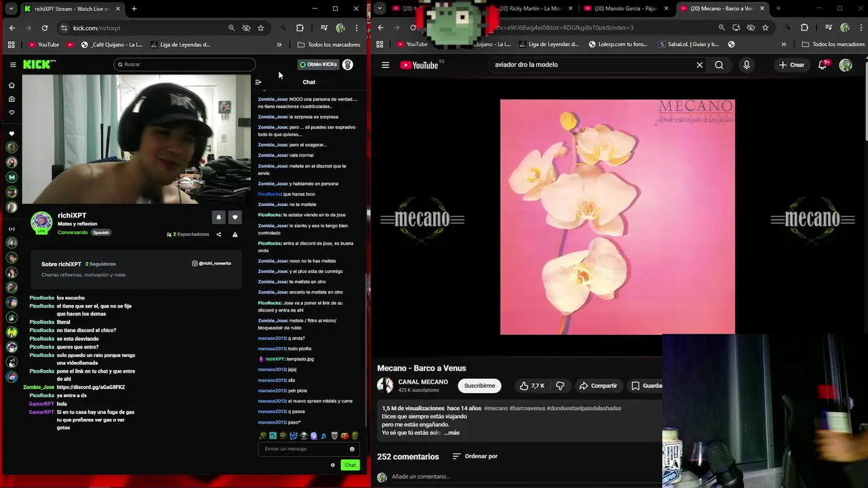The image size is (868, 488).
Task: Open the Kick hamburger sidebar menu
Action: [13, 64]
